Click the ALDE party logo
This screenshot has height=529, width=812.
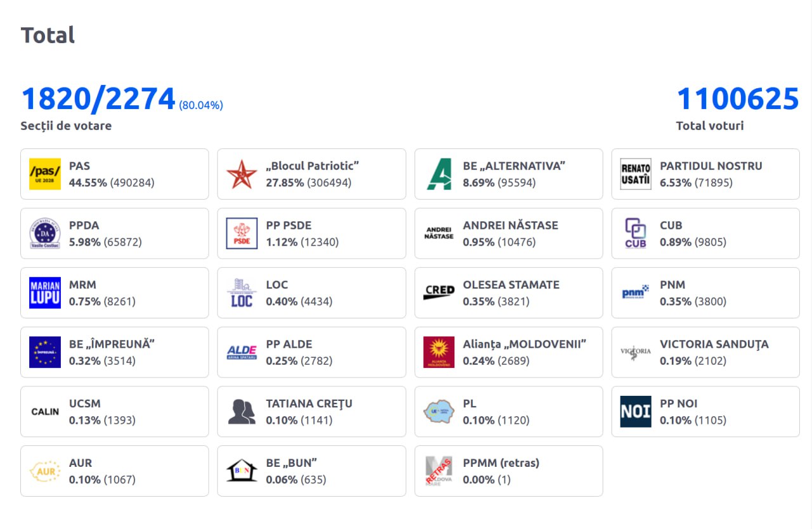[x=242, y=353]
